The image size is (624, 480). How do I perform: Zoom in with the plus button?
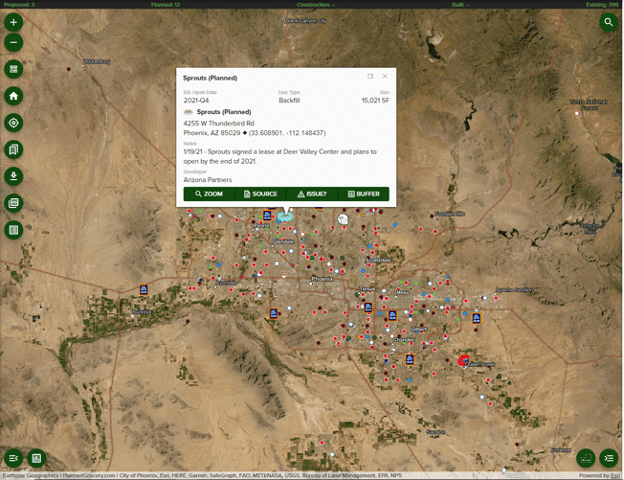(x=14, y=22)
